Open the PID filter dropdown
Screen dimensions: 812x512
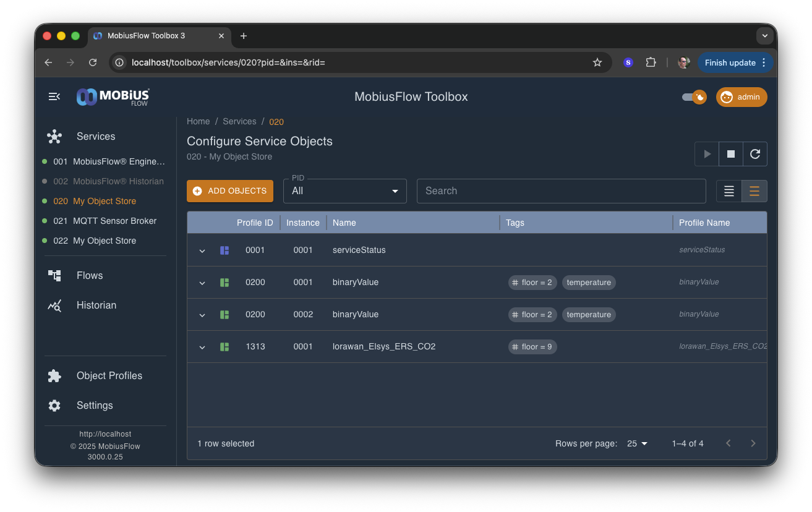click(344, 191)
